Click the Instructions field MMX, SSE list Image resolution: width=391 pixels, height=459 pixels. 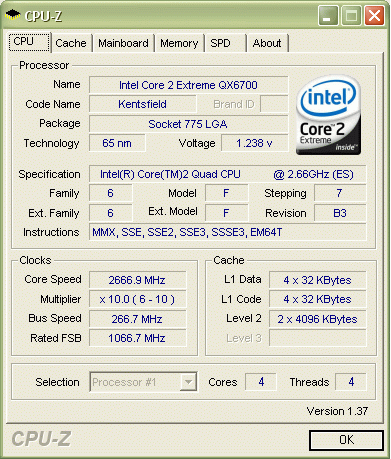(227, 232)
